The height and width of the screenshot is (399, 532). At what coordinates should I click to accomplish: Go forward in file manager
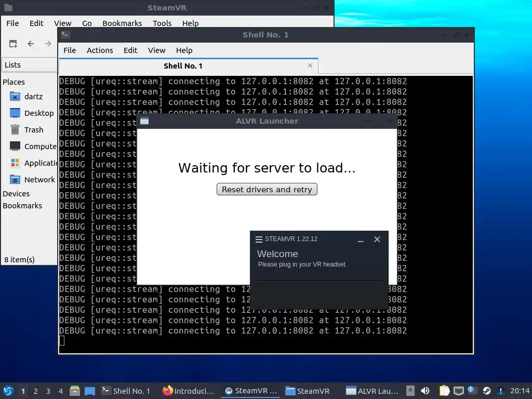(48, 44)
